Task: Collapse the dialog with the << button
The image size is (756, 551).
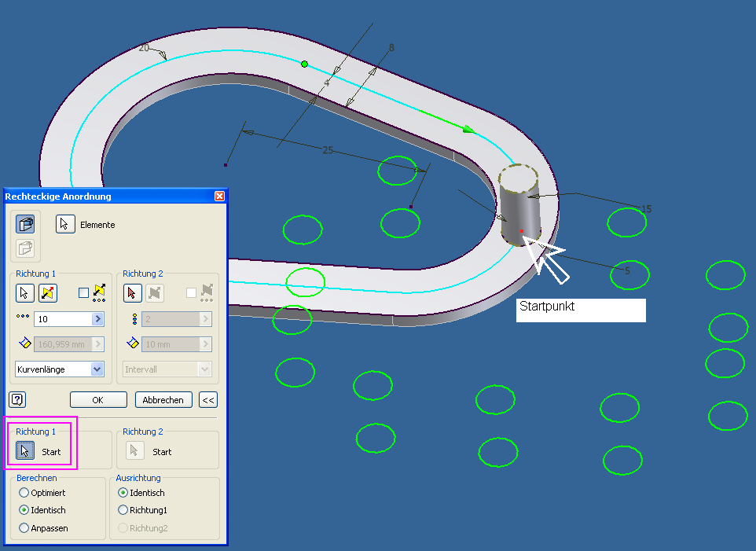Action: pyautogui.click(x=208, y=399)
